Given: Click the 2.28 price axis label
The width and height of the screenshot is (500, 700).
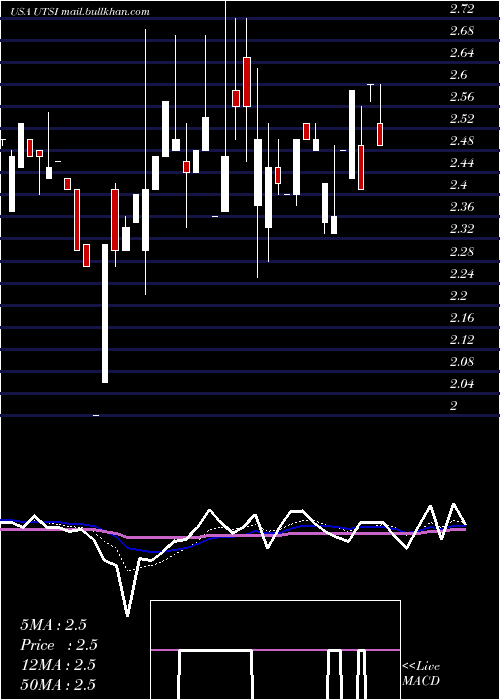Looking at the screenshot, I should (462, 252).
